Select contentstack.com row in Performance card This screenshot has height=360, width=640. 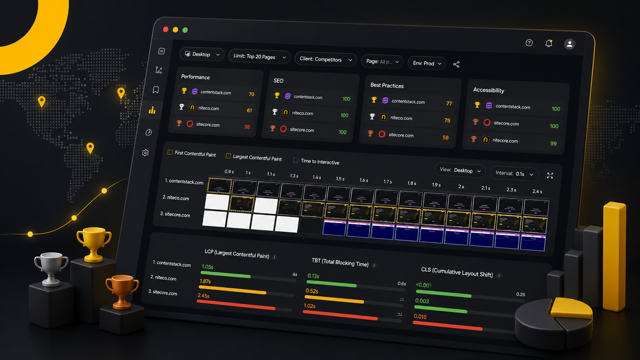[x=218, y=93]
